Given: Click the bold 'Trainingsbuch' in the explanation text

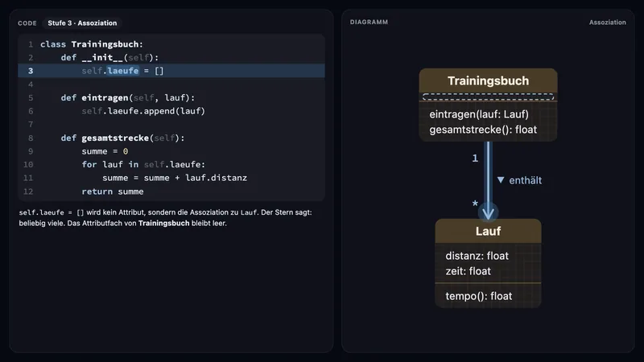Looking at the screenshot, I should (x=164, y=224).
